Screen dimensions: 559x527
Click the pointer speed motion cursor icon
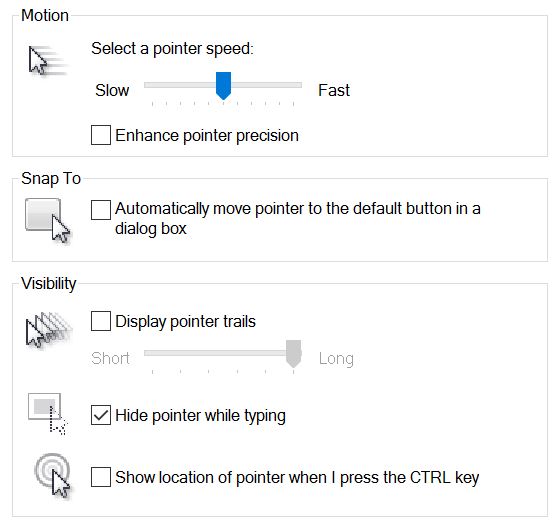47,61
